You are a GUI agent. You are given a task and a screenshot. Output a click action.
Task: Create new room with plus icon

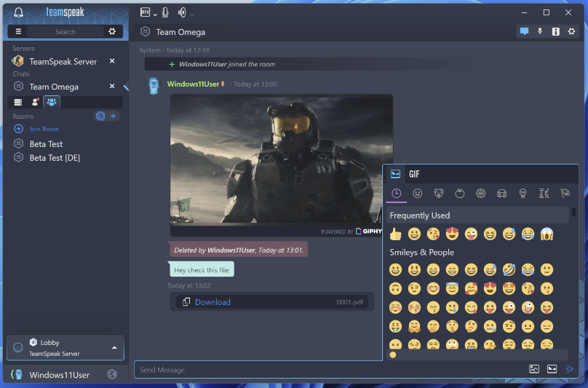(114, 116)
